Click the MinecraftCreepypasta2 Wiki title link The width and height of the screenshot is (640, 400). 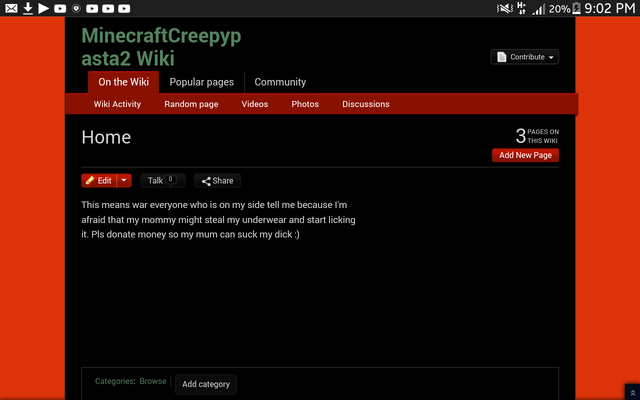pyautogui.click(x=161, y=47)
